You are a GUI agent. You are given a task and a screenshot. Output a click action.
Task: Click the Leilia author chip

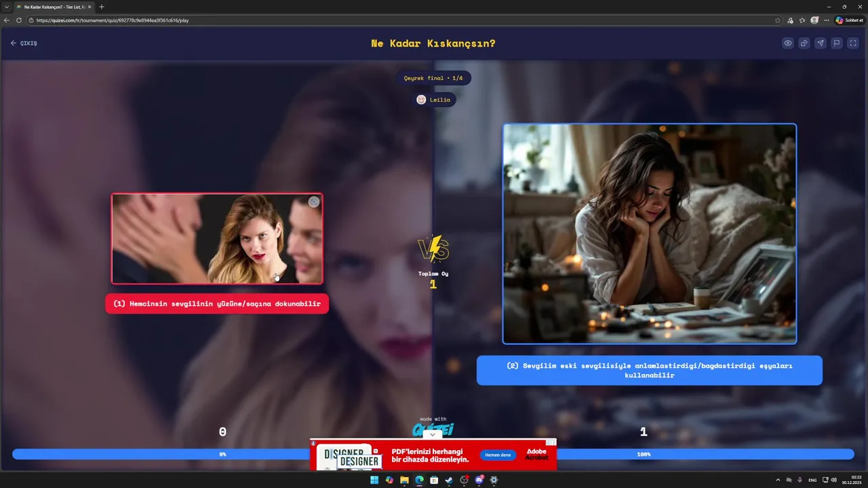tap(434, 100)
